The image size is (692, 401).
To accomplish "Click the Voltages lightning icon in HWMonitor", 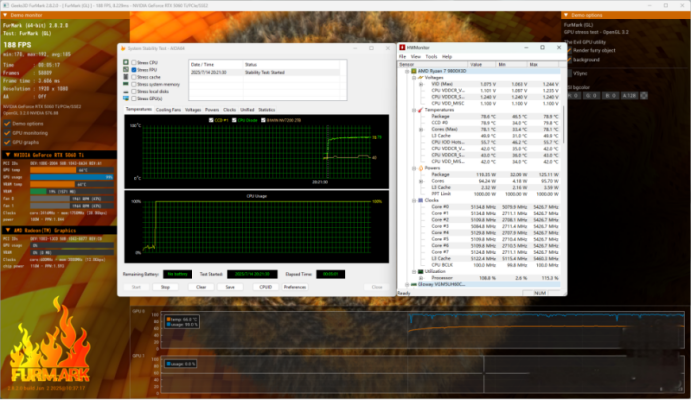I will [x=420, y=77].
